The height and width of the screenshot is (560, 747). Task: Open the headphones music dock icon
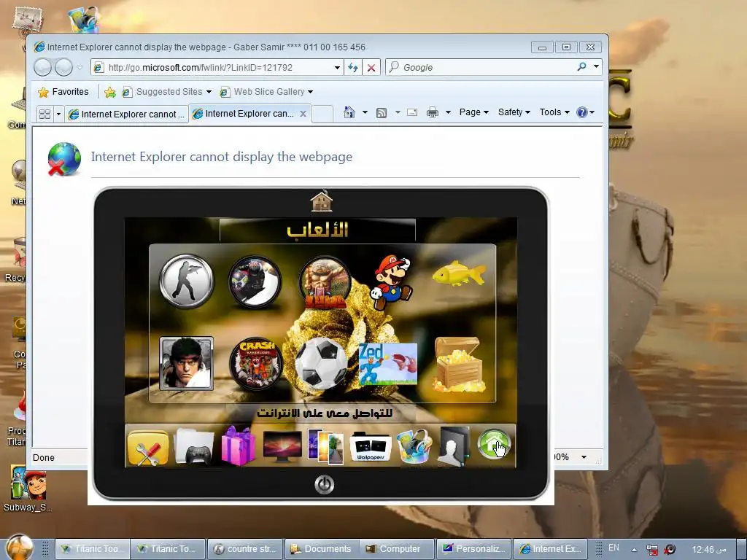(414, 446)
